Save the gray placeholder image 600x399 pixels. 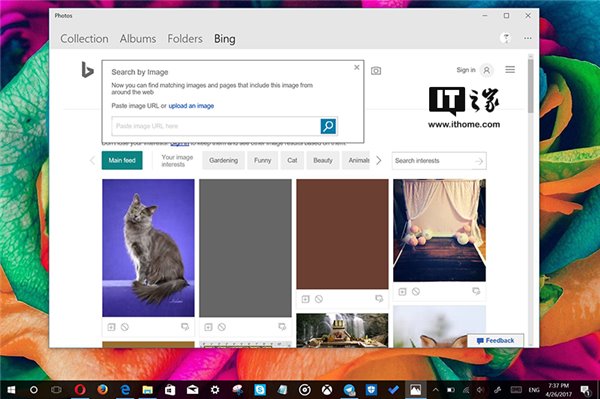[208, 327]
